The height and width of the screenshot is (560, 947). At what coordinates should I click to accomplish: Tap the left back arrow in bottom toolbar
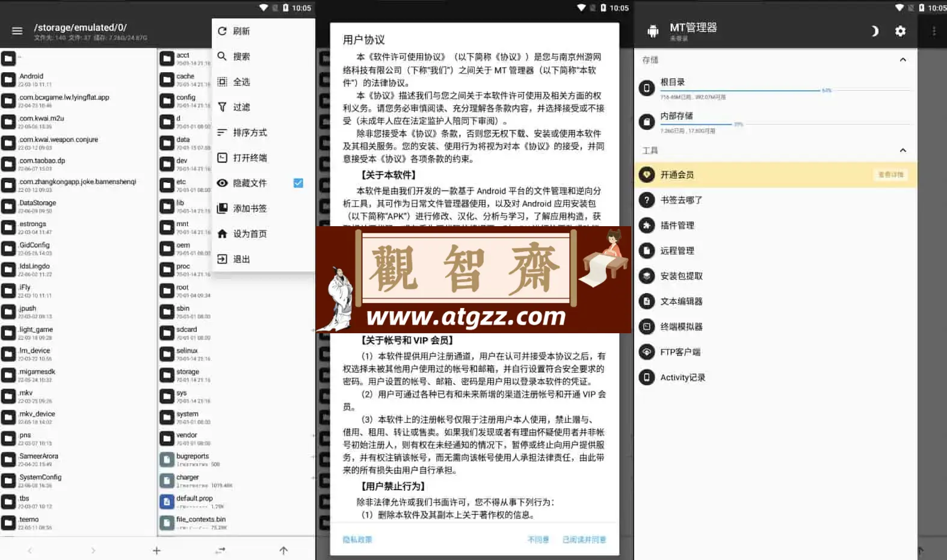click(x=29, y=550)
